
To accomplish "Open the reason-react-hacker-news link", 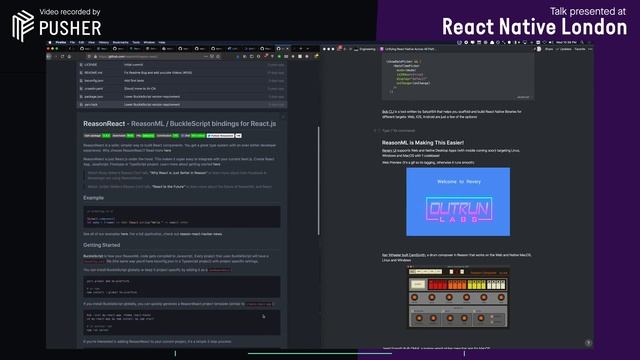I will coord(201,234).
